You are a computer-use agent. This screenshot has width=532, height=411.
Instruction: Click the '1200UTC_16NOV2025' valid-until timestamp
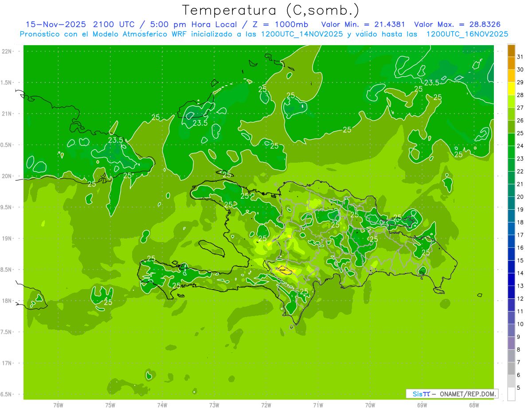pos(467,34)
